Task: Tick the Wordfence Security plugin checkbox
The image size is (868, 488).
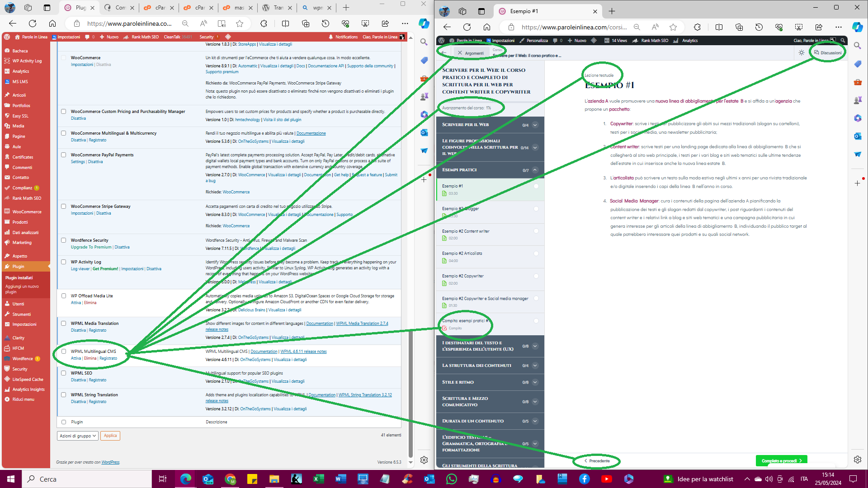Action: click(64, 240)
